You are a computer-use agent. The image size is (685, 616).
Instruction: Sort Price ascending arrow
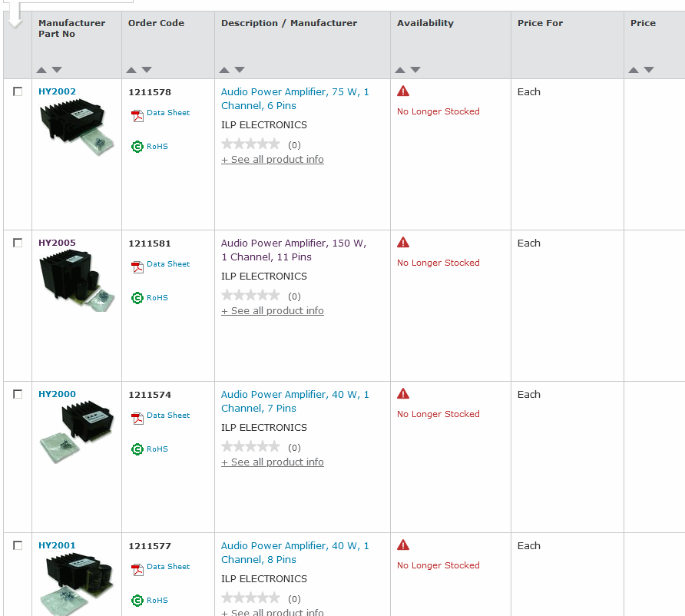(634, 70)
